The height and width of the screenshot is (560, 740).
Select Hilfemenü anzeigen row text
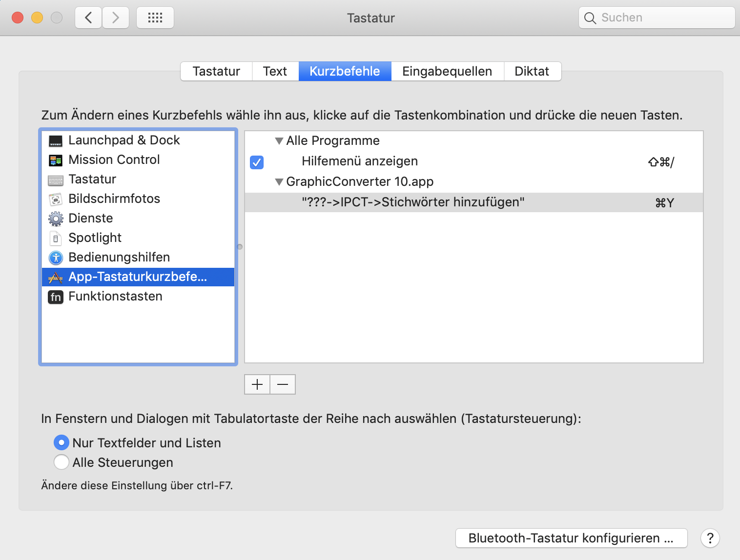pyautogui.click(x=360, y=161)
